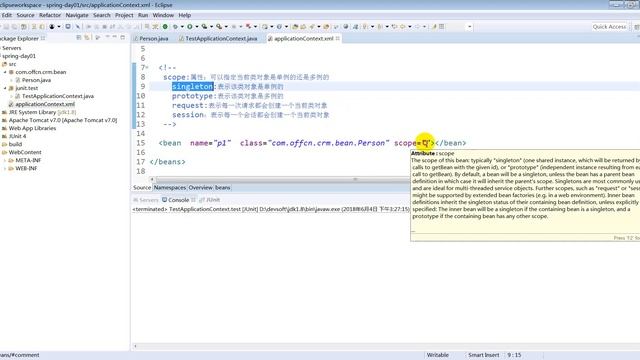This screenshot has height=360, width=640.
Task: Open the Source menu
Action: [x=25, y=15]
